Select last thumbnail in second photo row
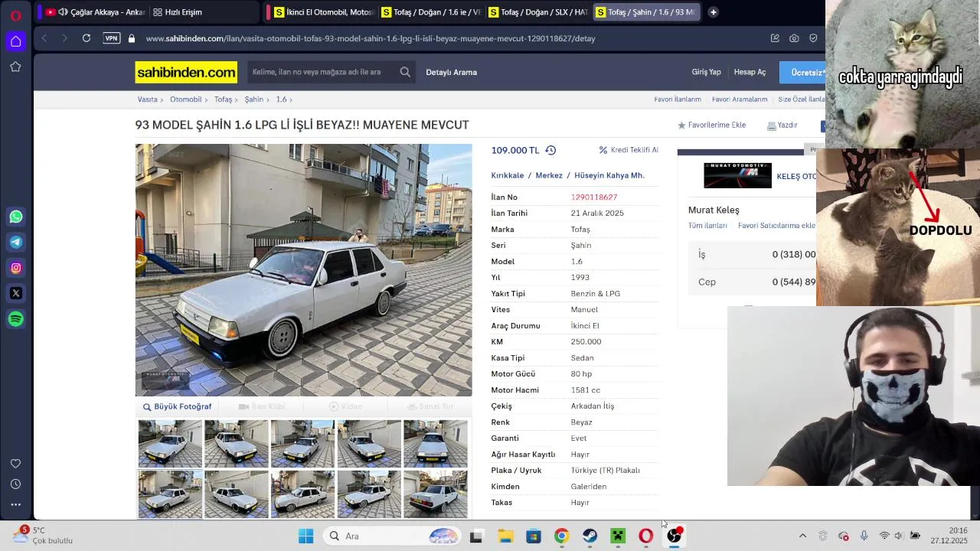 436,494
